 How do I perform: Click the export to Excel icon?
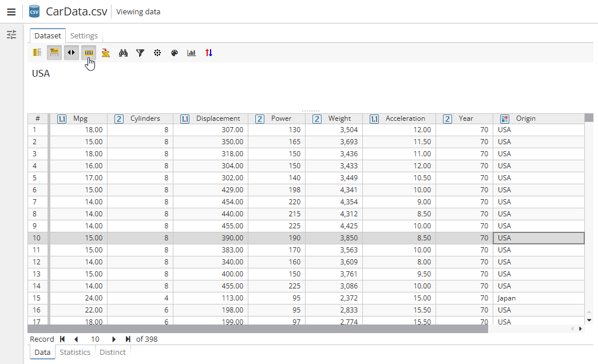tap(106, 53)
